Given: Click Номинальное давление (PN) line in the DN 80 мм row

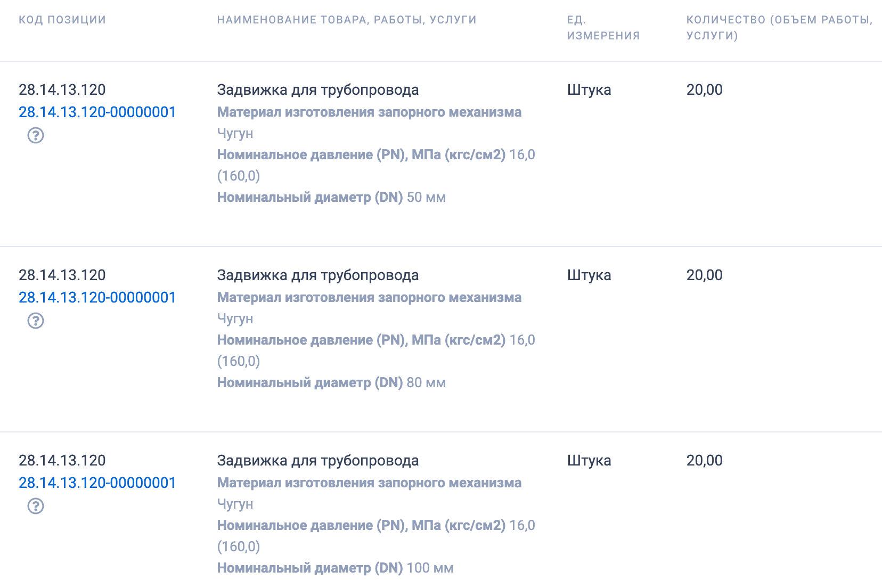Looking at the screenshot, I should (x=376, y=350).
